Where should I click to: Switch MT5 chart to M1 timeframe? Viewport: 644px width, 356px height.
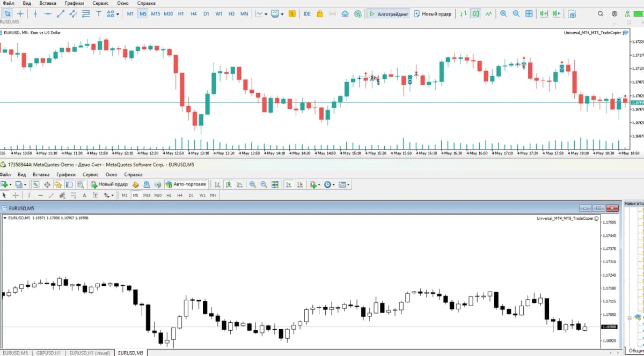click(x=130, y=13)
